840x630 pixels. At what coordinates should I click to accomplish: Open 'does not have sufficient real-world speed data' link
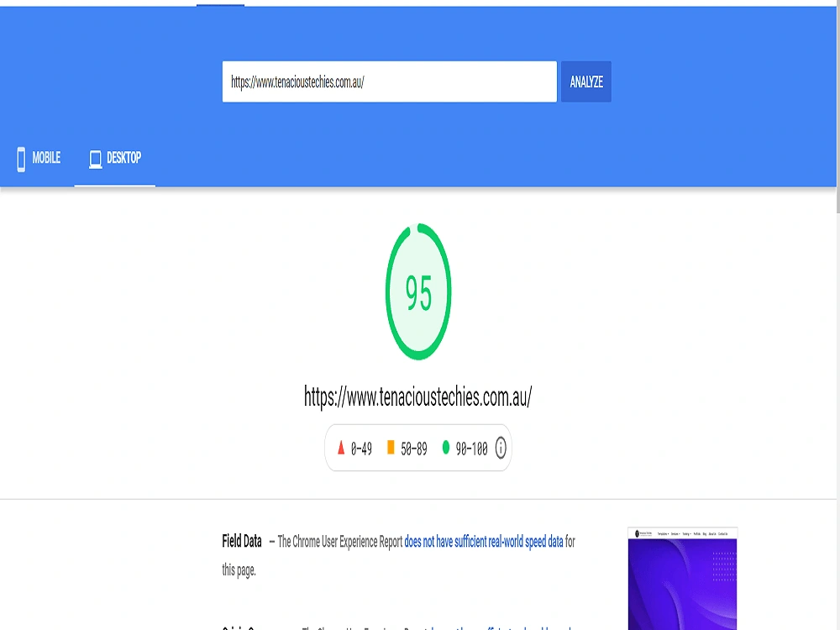coord(484,542)
